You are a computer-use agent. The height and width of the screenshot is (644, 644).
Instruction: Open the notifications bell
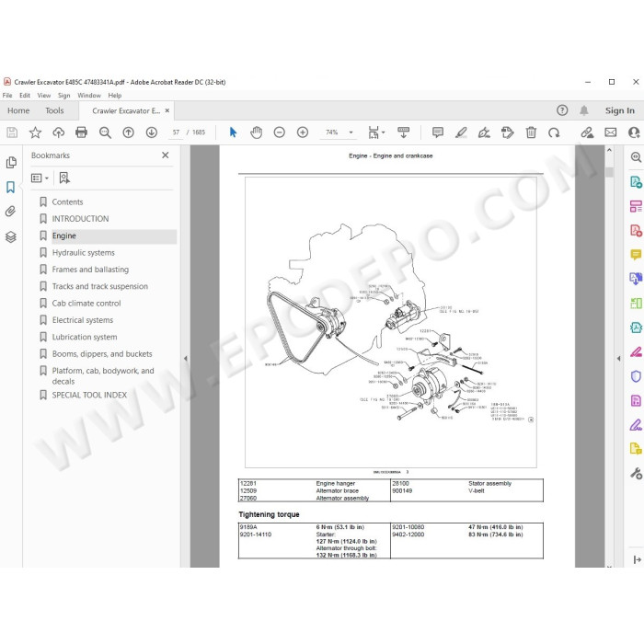584,110
